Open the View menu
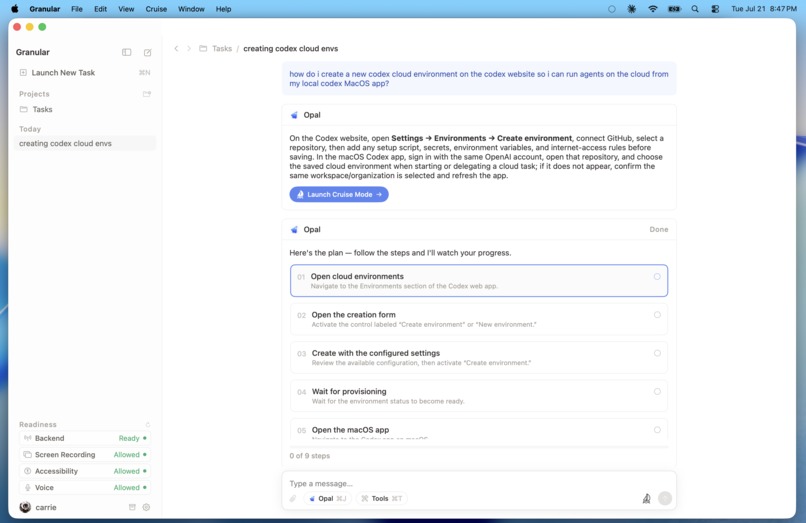Screen dimensions: 806x523 [x=126, y=9]
